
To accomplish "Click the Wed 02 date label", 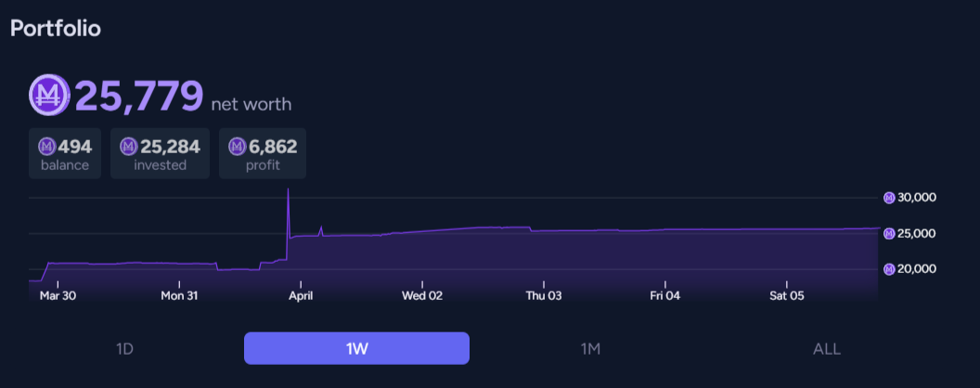I will [422, 296].
